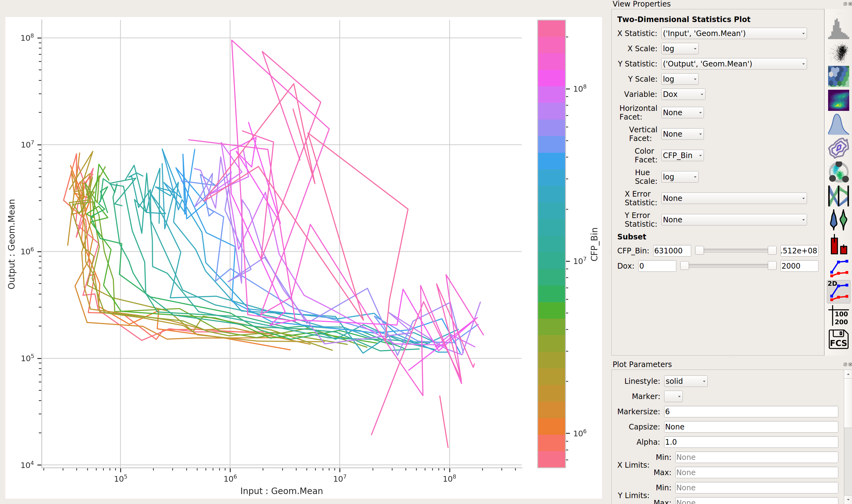The image size is (852, 504).
Task: Click the 'Output : Geom.Mean' axis label
Action: (11, 244)
